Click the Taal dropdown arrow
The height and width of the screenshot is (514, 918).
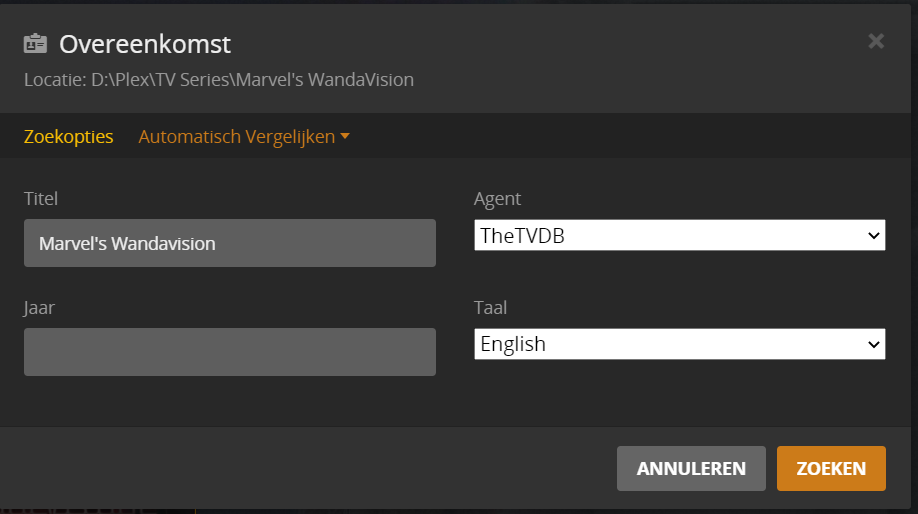click(874, 344)
